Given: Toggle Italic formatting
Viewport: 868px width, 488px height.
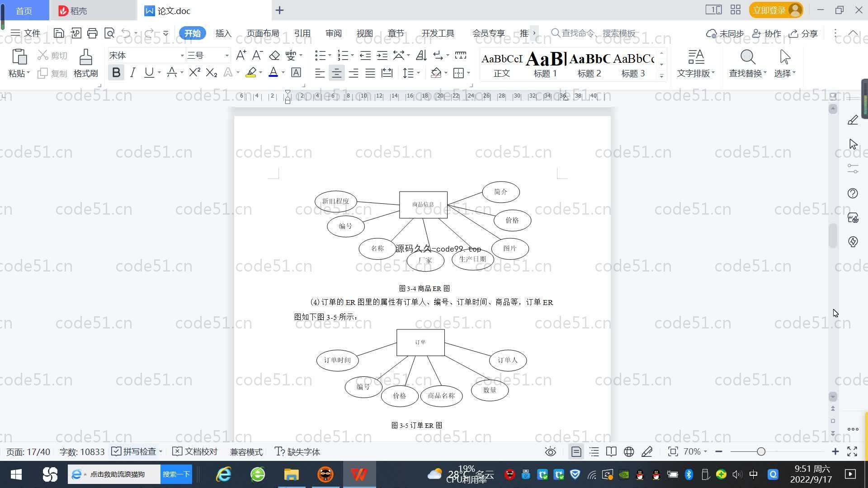Looking at the screenshot, I should (x=132, y=72).
